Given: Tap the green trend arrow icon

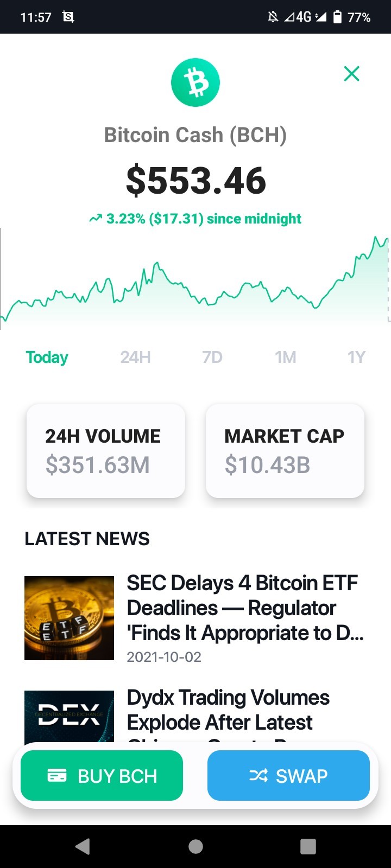Looking at the screenshot, I should (96, 219).
